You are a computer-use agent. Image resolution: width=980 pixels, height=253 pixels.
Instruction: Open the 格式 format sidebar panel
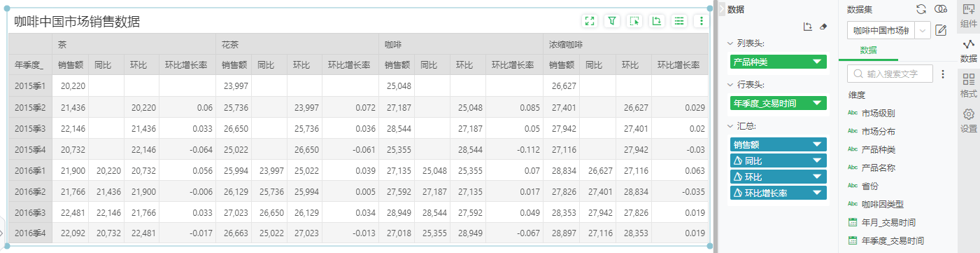969,85
